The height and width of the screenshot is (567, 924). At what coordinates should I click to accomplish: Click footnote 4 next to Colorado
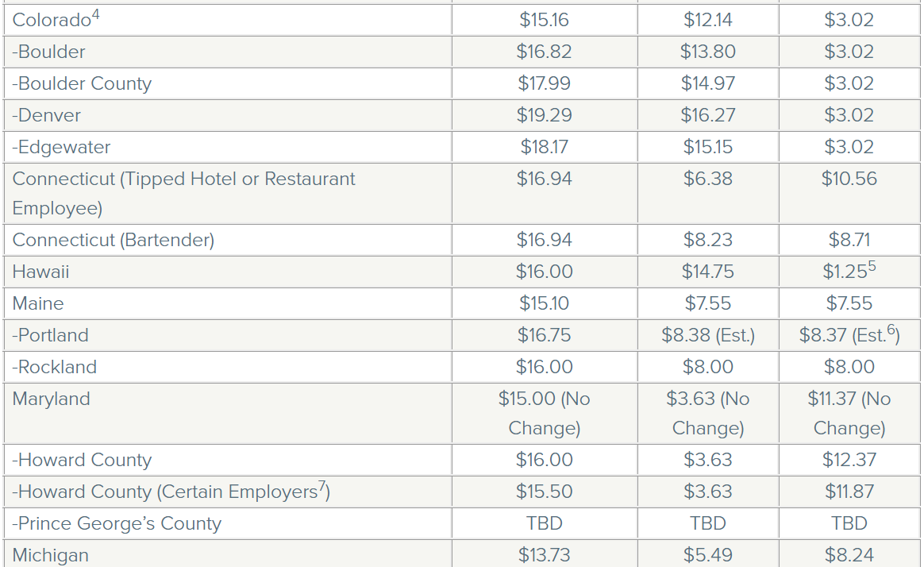[96, 14]
